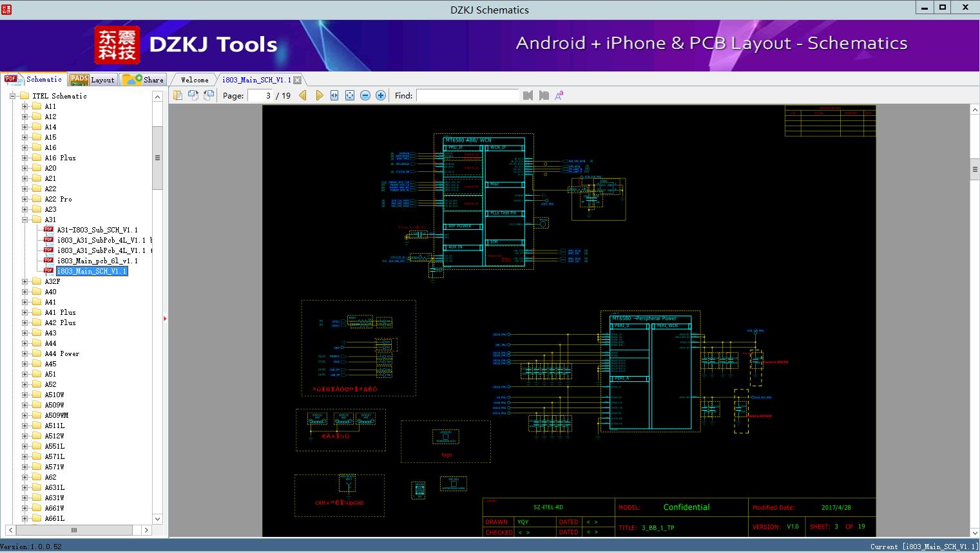Click the fit width icon
Image resolution: width=980 pixels, height=553 pixels.
[334, 95]
